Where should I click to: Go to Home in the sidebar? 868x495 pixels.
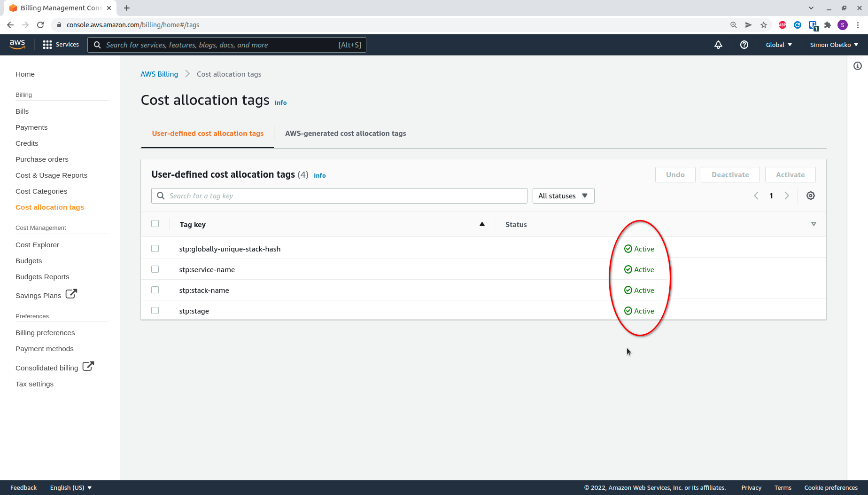click(x=25, y=74)
